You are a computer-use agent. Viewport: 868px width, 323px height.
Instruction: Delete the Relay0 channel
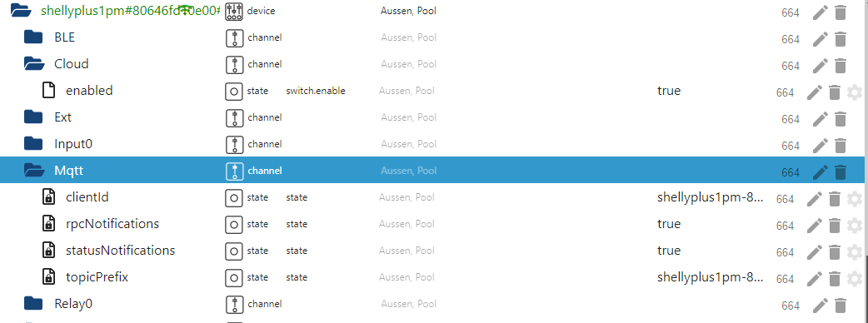pos(841,305)
